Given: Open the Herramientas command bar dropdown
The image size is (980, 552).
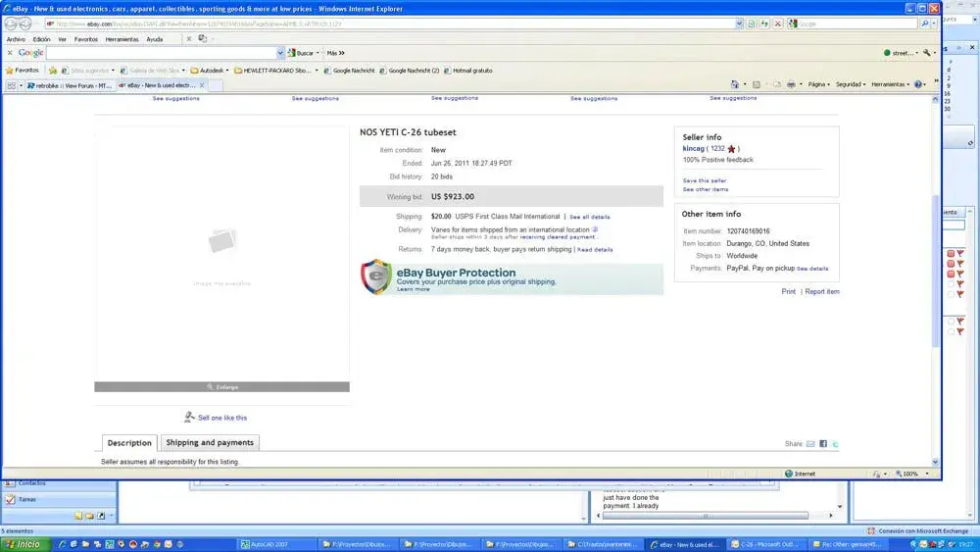Looking at the screenshot, I should 891,84.
